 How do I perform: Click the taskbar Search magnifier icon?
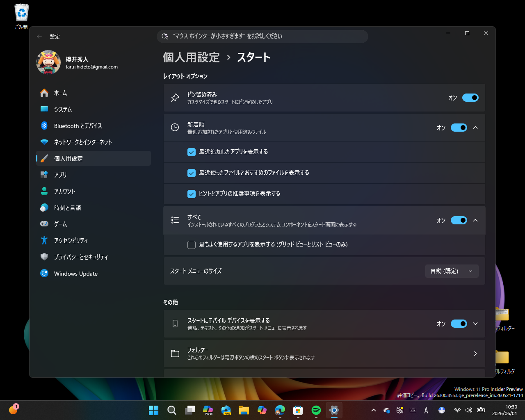click(172, 410)
